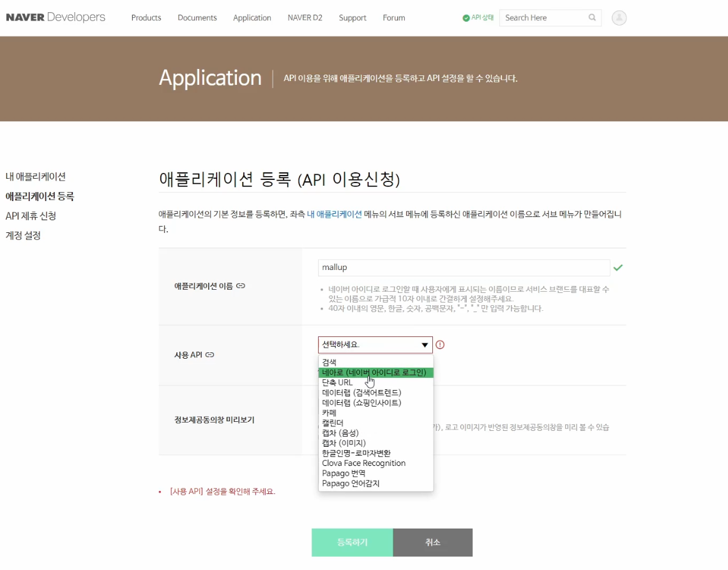Choose 카페 from the API list
The width and height of the screenshot is (728, 570).
tap(375, 412)
